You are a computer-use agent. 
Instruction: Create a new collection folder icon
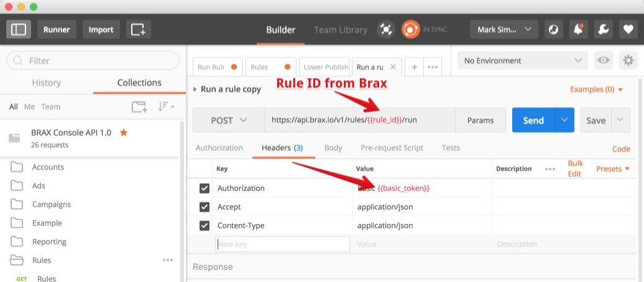click(139, 107)
